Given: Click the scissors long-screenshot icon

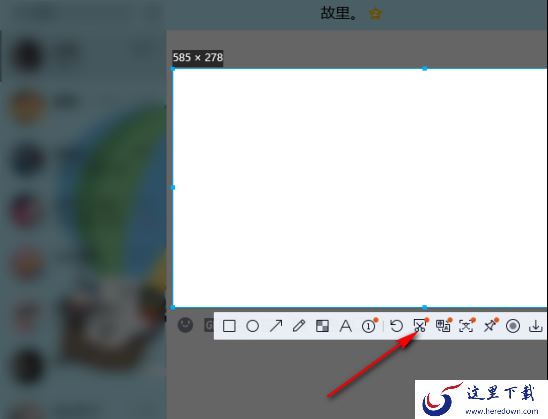Looking at the screenshot, I should [420, 326].
